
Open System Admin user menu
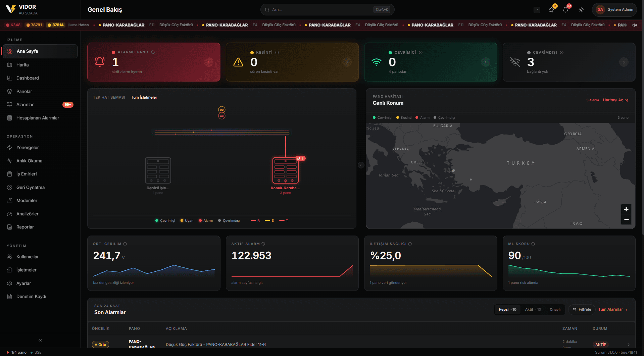pyautogui.click(x=614, y=10)
